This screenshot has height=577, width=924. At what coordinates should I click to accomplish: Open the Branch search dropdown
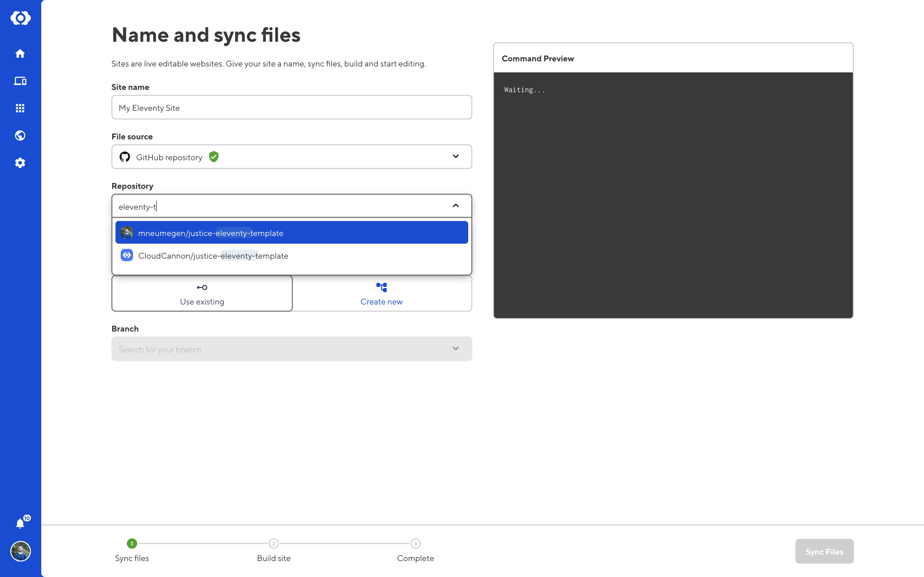291,349
